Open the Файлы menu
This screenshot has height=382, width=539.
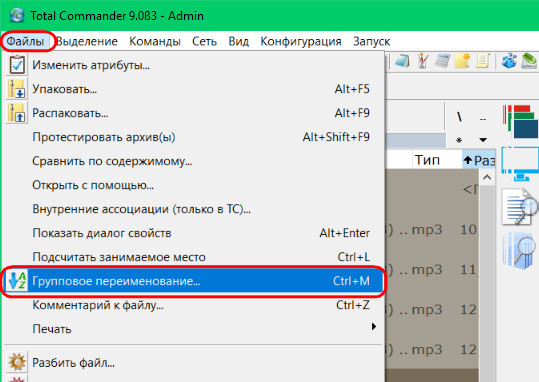point(25,41)
